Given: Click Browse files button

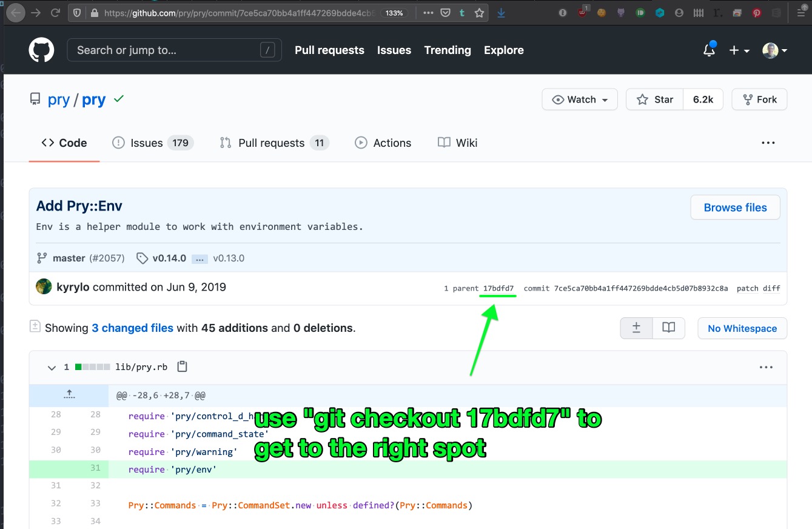Looking at the screenshot, I should 735,207.
